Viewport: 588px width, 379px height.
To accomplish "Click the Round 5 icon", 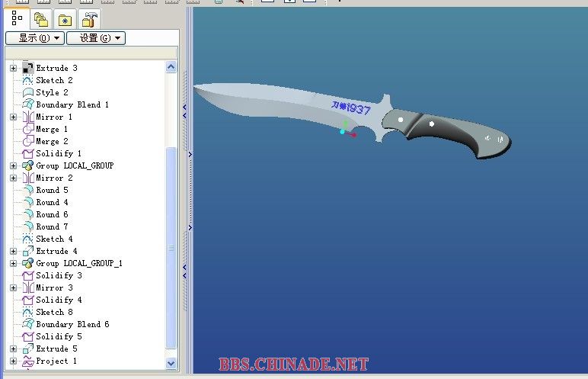I will point(27,190).
